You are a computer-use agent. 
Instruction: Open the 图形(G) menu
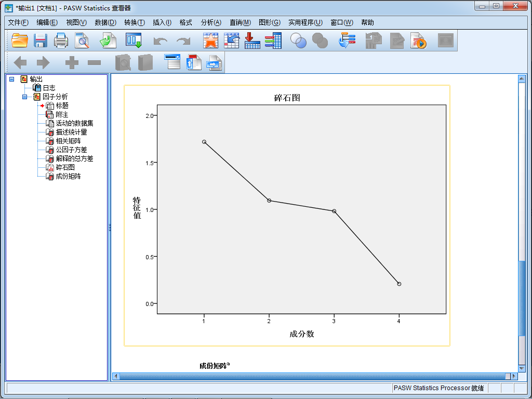pyautogui.click(x=270, y=22)
